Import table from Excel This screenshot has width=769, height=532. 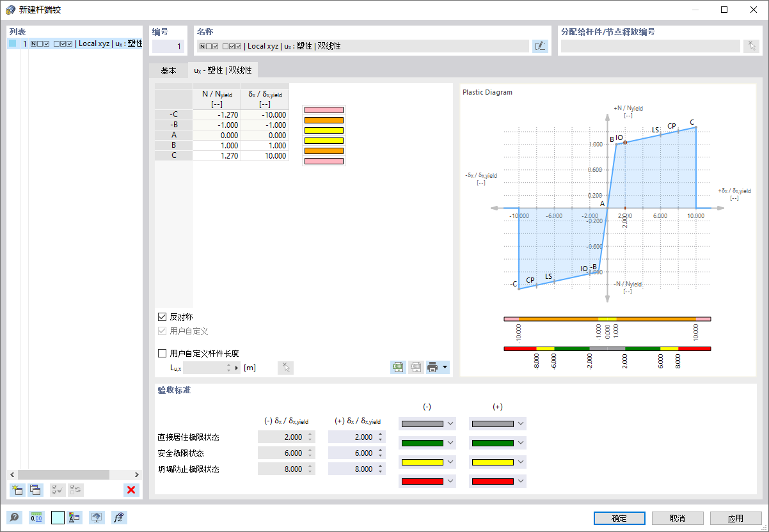click(416, 368)
